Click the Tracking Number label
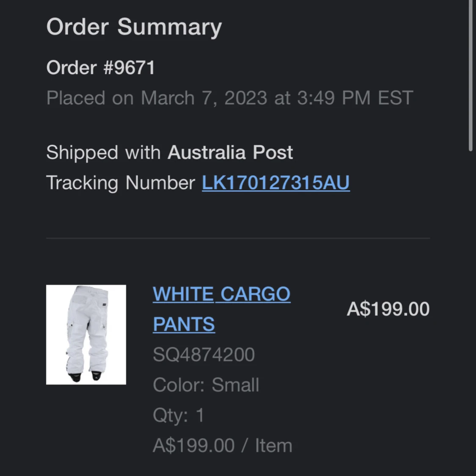Viewport: 476px width, 476px height. [121, 183]
